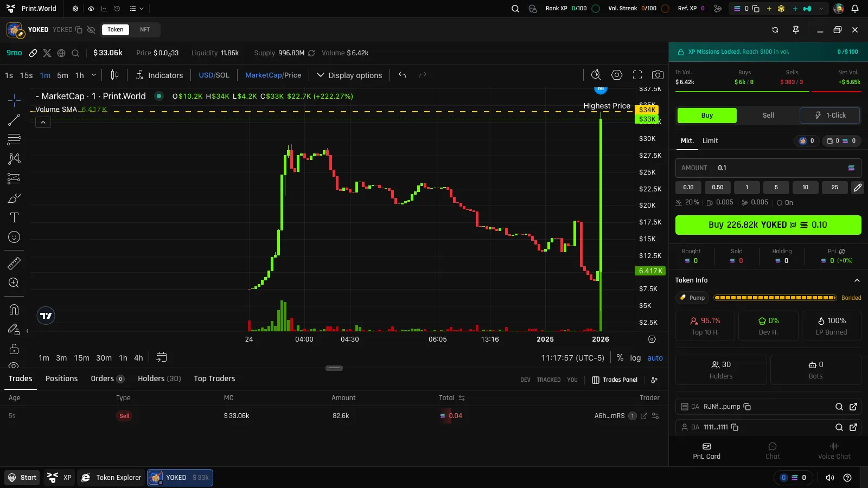Lock all drawing tools
The width and height of the screenshot is (868, 488).
click(x=14, y=349)
